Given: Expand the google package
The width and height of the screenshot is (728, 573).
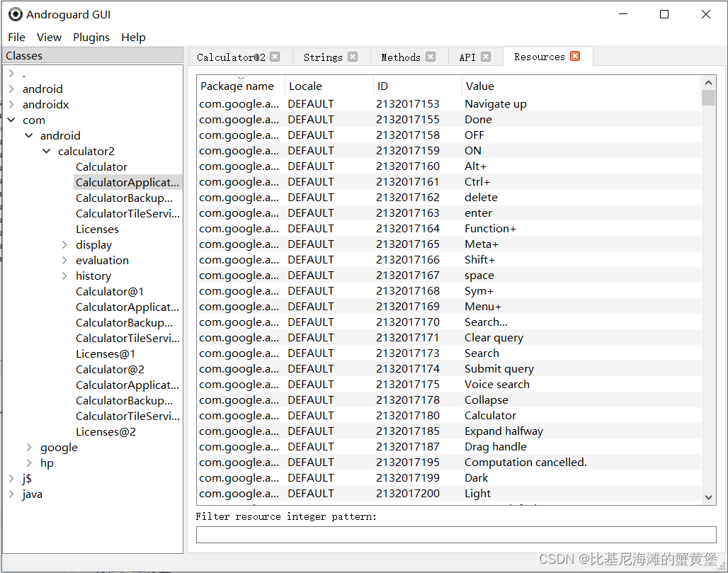Looking at the screenshot, I should [x=29, y=447].
